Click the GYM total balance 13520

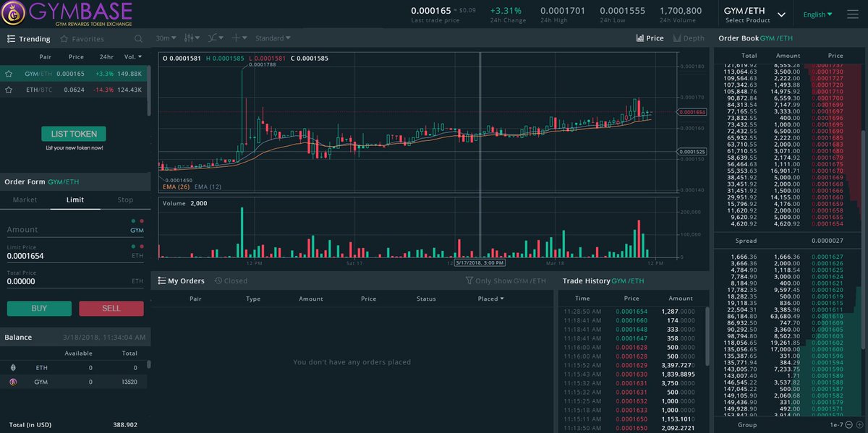point(129,381)
